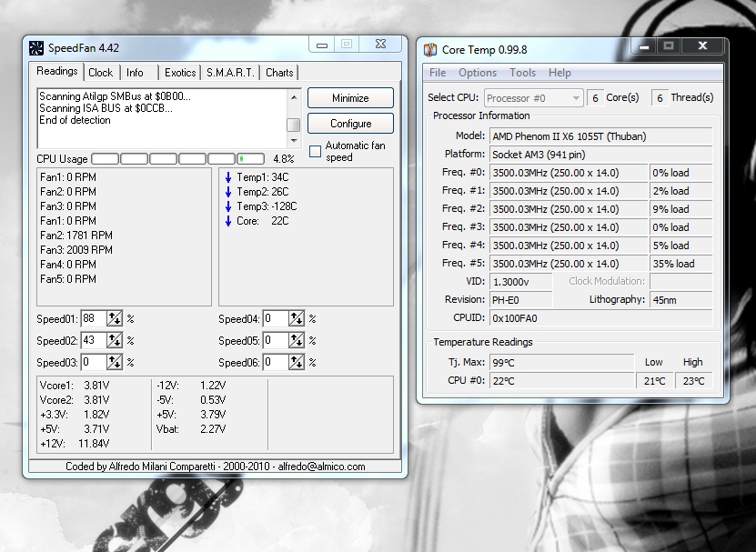Switch to the Clock tab
The width and height of the screenshot is (756, 552).
tap(100, 73)
